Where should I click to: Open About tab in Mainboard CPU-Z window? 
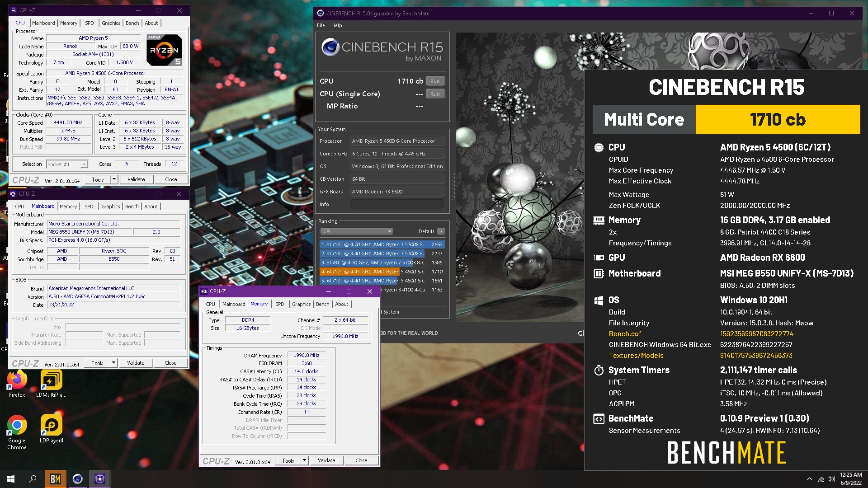151,206
